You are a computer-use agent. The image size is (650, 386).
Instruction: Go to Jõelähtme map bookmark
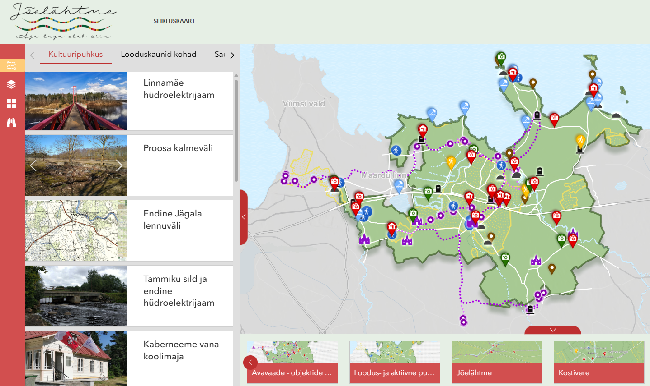pos(497,362)
